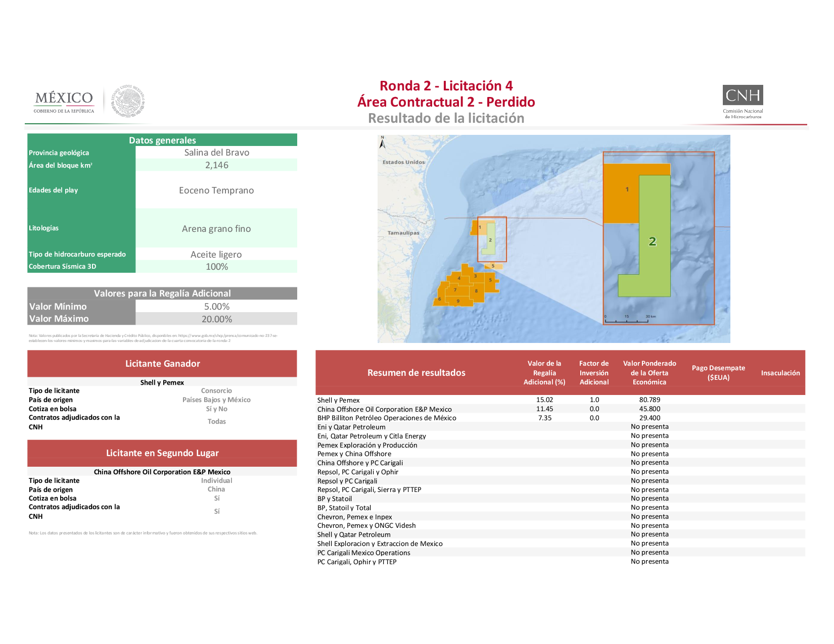Screen dimensions: 834x644
Task: Click the 'Individual' bidder type value
Action: click(x=216, y=481)
